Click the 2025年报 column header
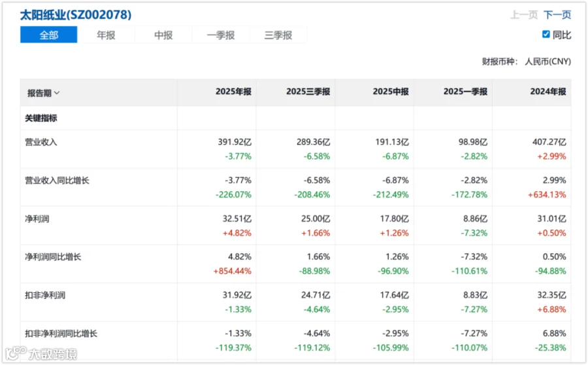Viewport: 588px width, 365px height. pyautogui.click(x=233, y=92)
